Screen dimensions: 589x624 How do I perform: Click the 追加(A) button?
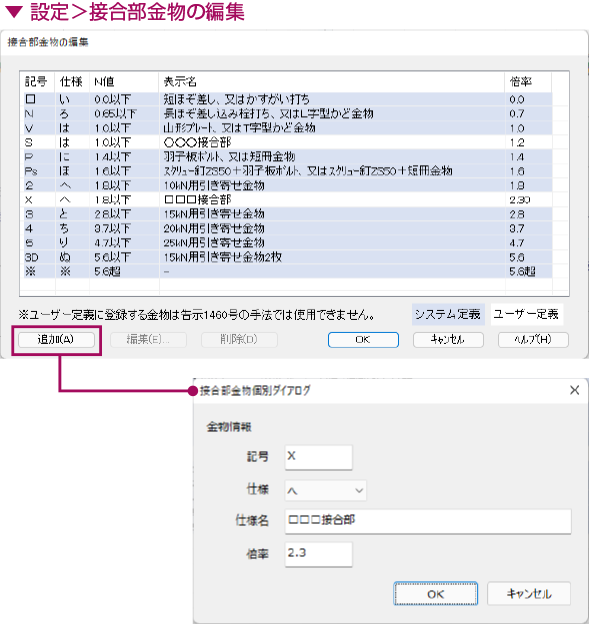pos(57,339)
